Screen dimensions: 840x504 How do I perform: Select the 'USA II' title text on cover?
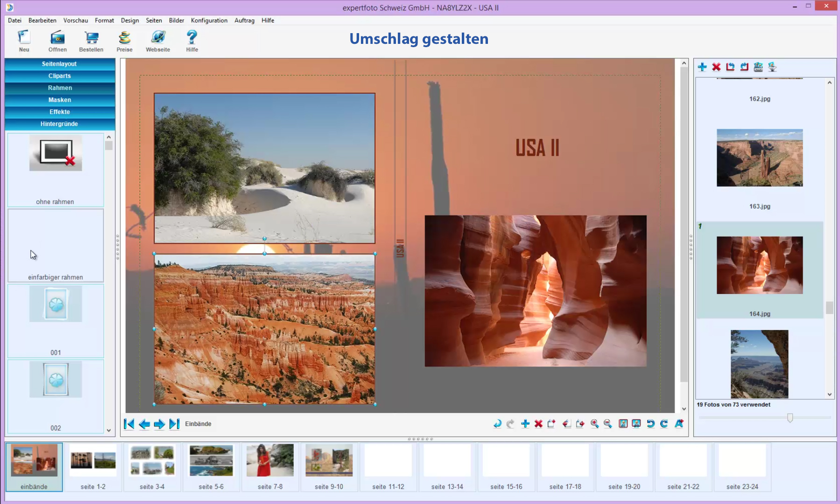pos(537,148)
